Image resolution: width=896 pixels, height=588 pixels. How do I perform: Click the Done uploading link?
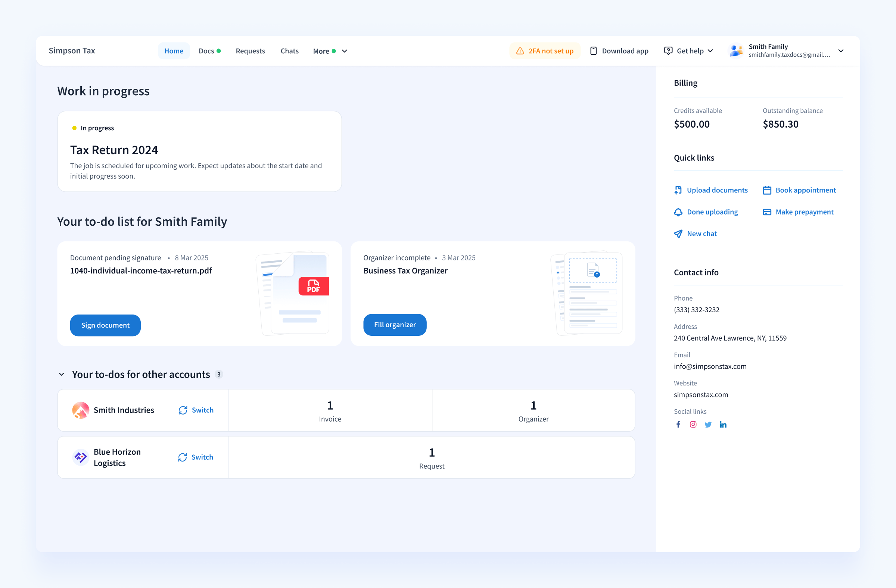tap(712, 212)
